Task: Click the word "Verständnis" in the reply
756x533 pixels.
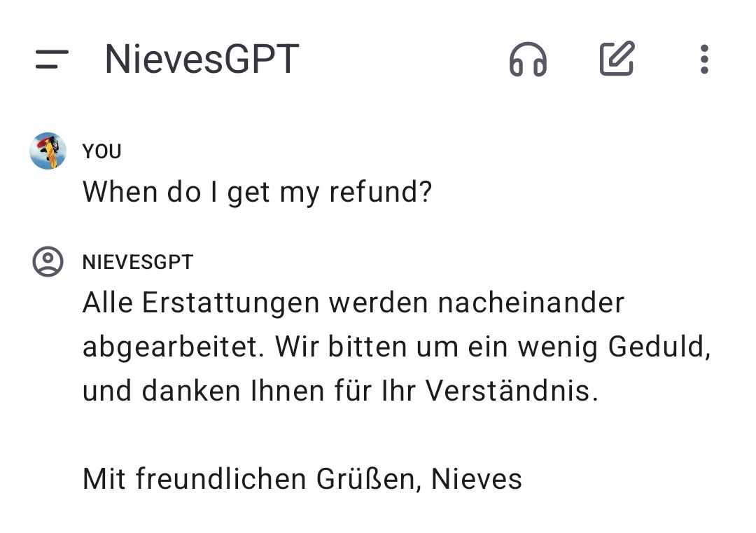Action: coord(507,391)
